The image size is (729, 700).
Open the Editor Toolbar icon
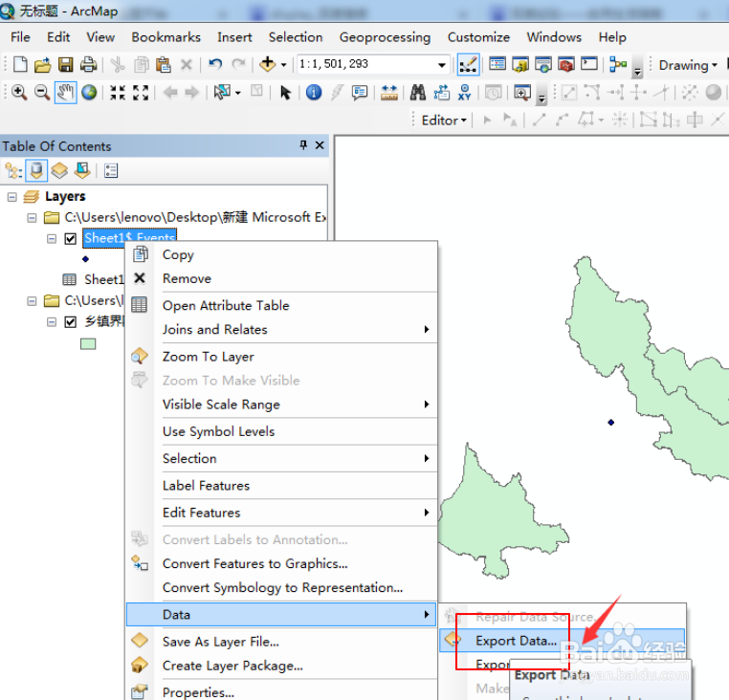pos(468,64)
